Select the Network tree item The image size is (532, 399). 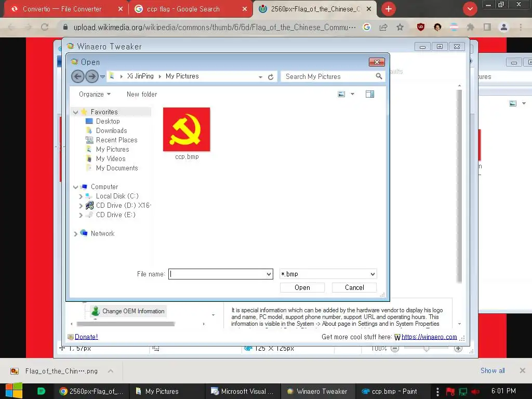(102, 233)
